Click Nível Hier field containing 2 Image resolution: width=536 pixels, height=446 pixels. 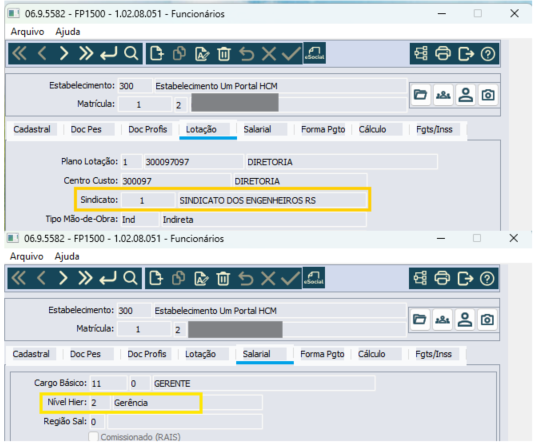click(x=100, y=403)
